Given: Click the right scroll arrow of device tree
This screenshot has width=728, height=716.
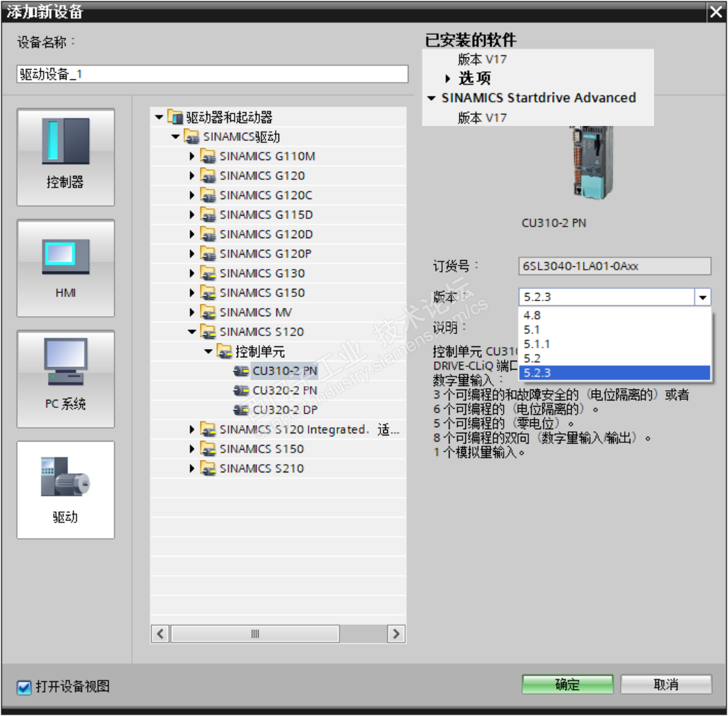Looking at the screenshot, I should coord(396,634).
